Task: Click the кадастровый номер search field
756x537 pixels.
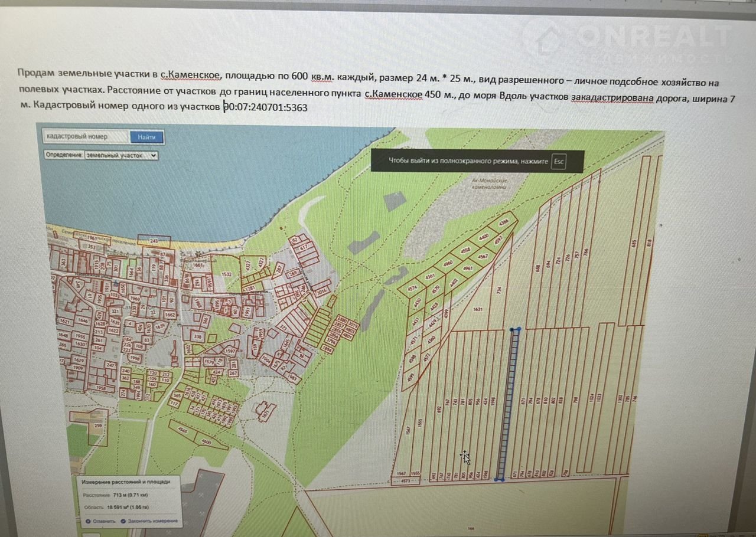Action: click(85, 136)
